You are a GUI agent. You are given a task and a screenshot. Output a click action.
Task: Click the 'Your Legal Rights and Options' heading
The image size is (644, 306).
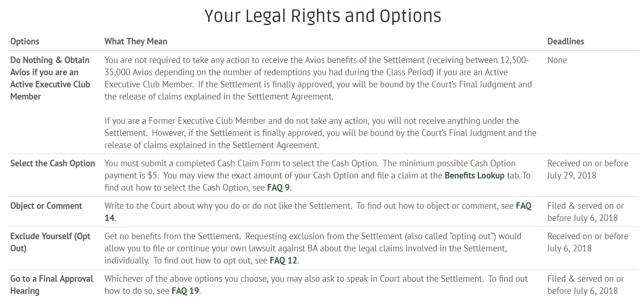pyautogui.click(x=323, y=16)
